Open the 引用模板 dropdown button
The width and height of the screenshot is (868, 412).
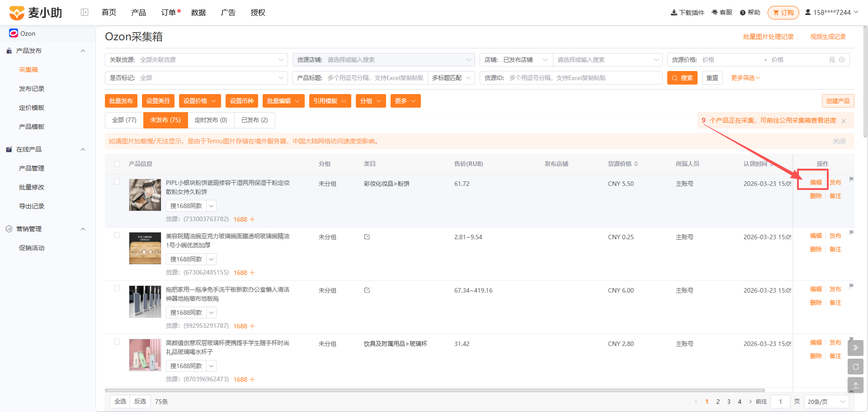click(x=330, y=101)
